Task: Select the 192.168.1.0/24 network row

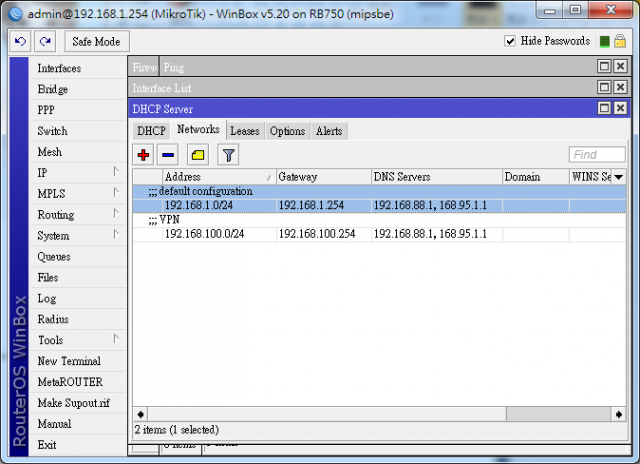Action: [379, 205]
